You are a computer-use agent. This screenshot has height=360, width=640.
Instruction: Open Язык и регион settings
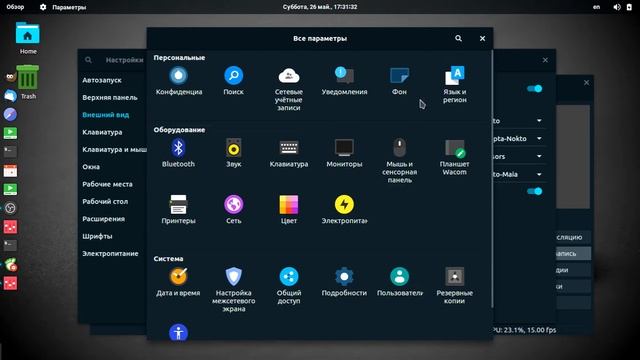tap(455, 84)
